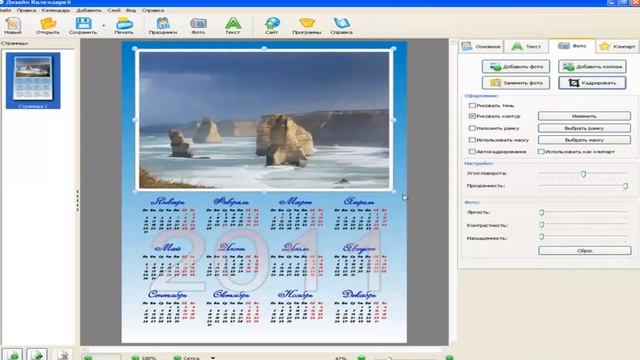Expand the small arrow next to Сохранить

click(104, 26)
